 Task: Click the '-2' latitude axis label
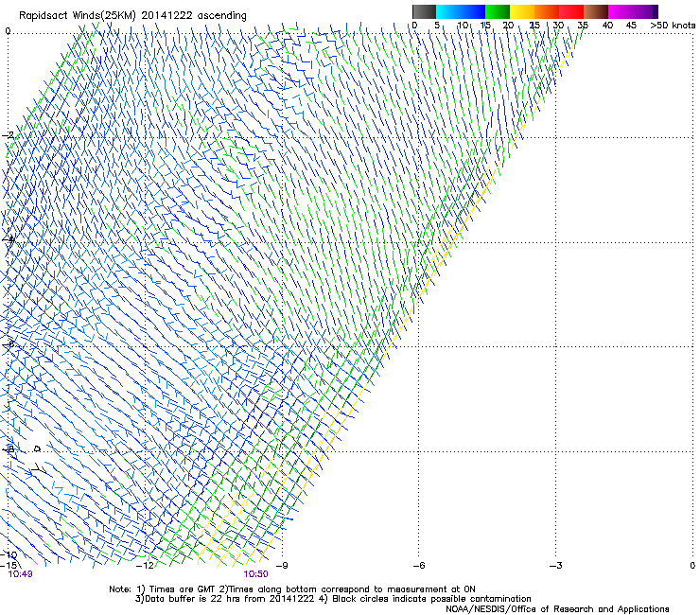[x=8, y=135]
